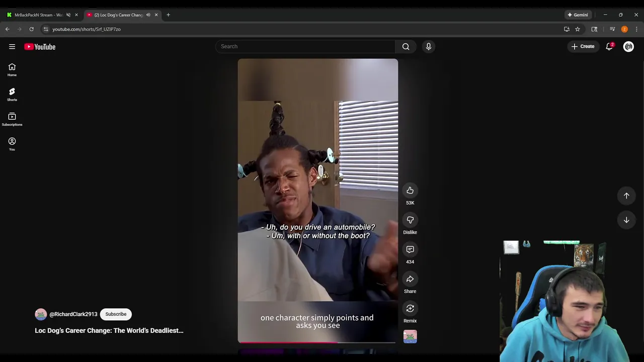644x362 pixels.
Task: View site information for youtube.com
Action: pyautogui.click(x=46, y=29)
